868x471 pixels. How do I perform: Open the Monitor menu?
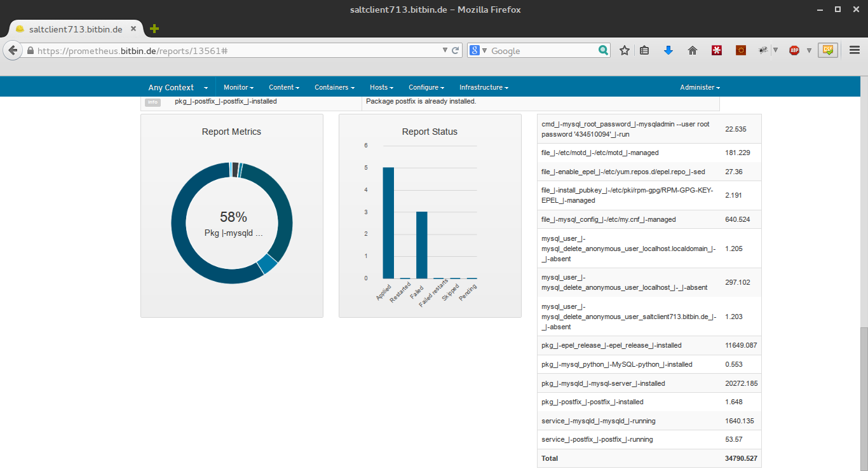coord(238,88)
